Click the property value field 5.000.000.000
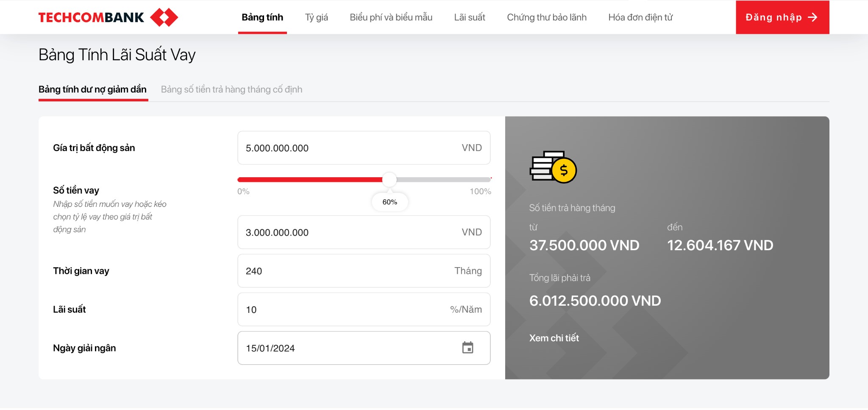Screen dimensions: 868x410 pyautogui.click(x=364, y=148)
